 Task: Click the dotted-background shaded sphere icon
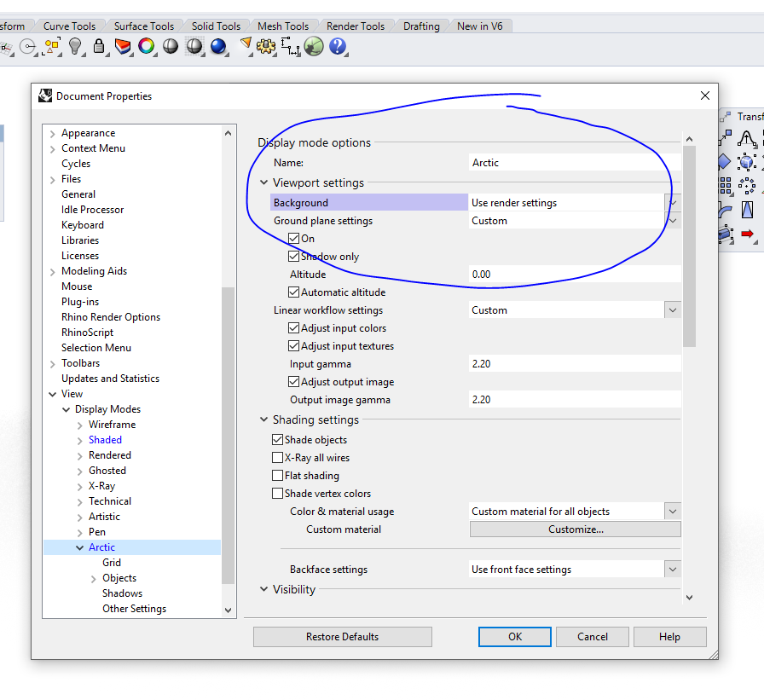coord(194,46)
